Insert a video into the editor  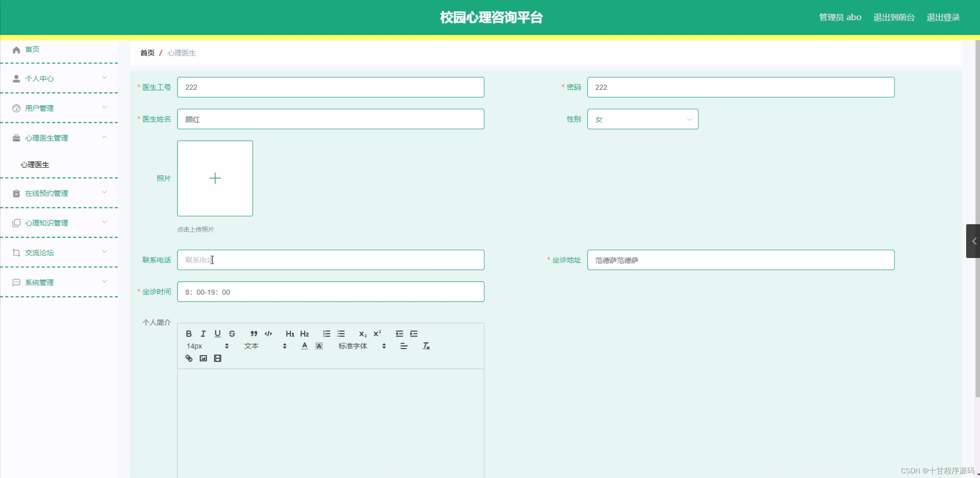point(217,358)
